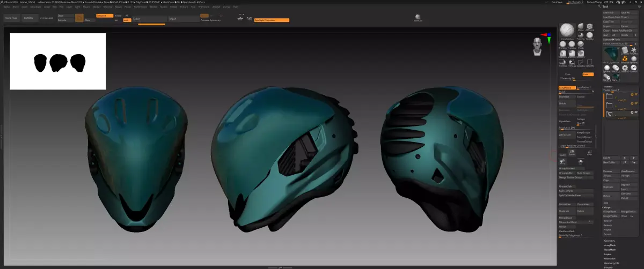Click the See-through slider
The width and height of the screenshot is (644, 269).
[575, 3]
